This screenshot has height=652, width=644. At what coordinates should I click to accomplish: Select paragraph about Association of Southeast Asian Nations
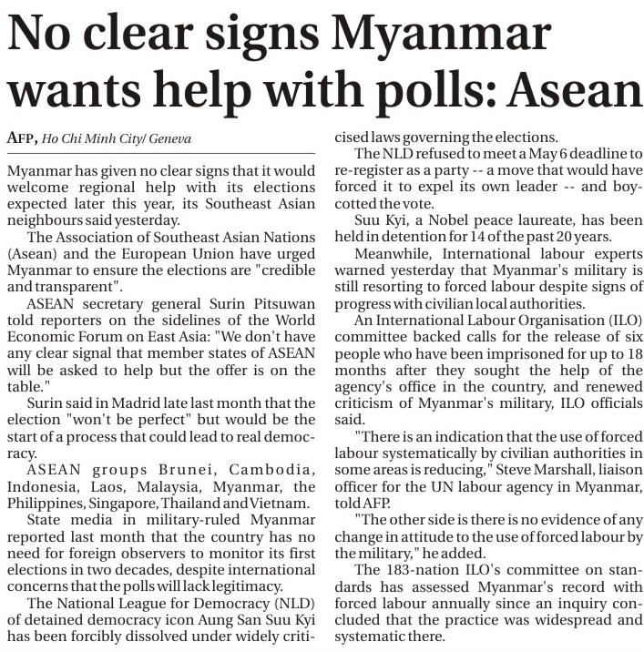click(x=160, y=261)
